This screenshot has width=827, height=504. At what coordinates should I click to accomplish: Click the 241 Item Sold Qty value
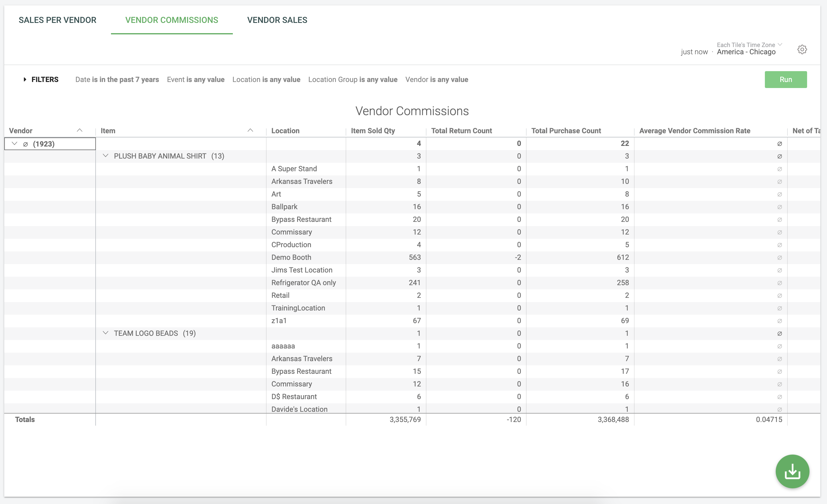pos(414,282)
